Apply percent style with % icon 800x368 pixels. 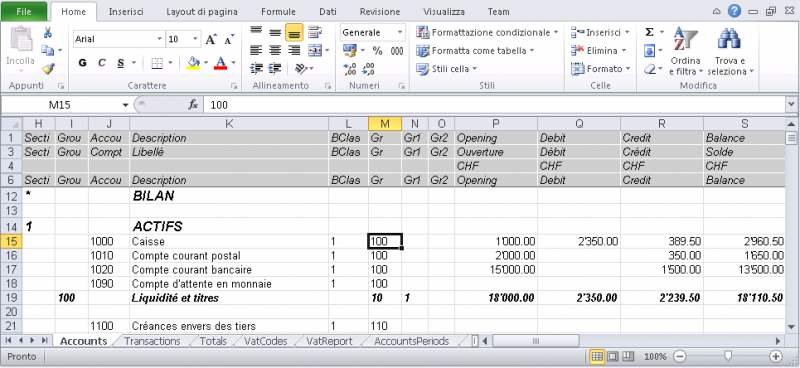pos(378,51)
